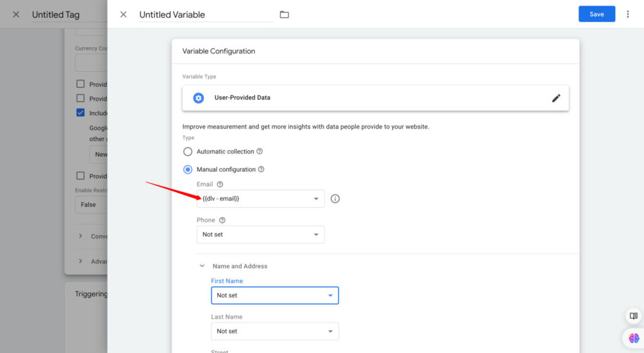
Task: Click the folder icon beside variable name
Action: pos(284,14)
